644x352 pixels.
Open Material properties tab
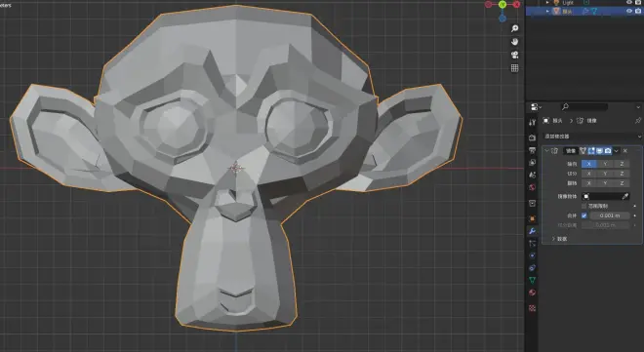(533, 293)
